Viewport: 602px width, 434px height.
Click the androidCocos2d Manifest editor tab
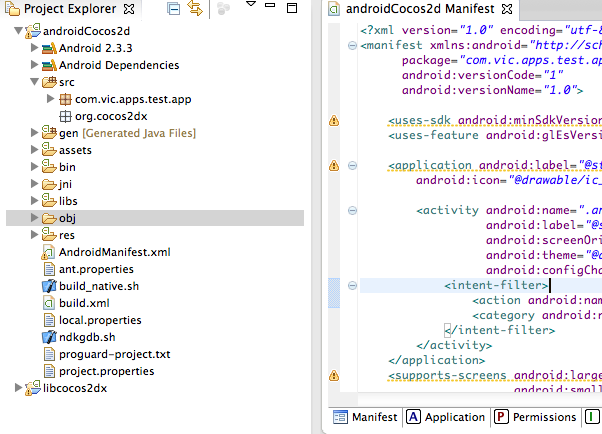pyautogui.click(x=420, y=8)
